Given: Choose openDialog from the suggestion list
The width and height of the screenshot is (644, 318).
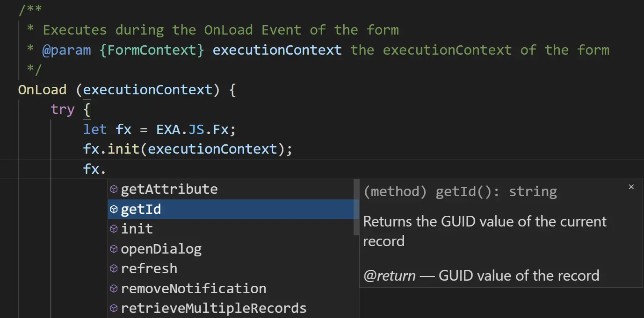Looking at the screenshot, I should click(161, 249).
